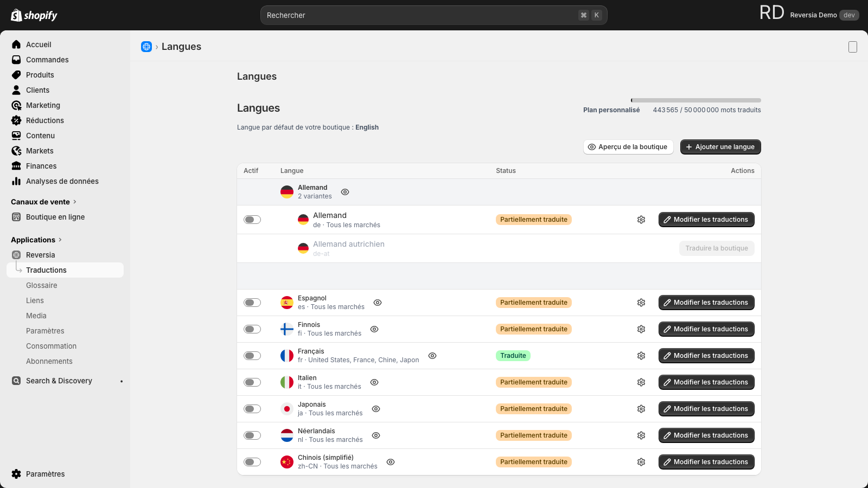Open settings gear for Français row
This screenshot has height=488, width=868.
pos(641,356)
